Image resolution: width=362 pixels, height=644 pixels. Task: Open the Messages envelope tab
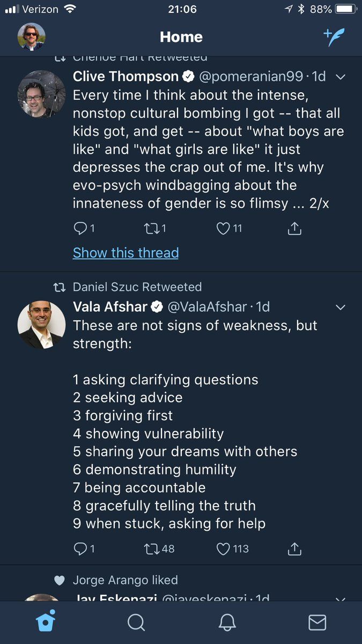317,622
